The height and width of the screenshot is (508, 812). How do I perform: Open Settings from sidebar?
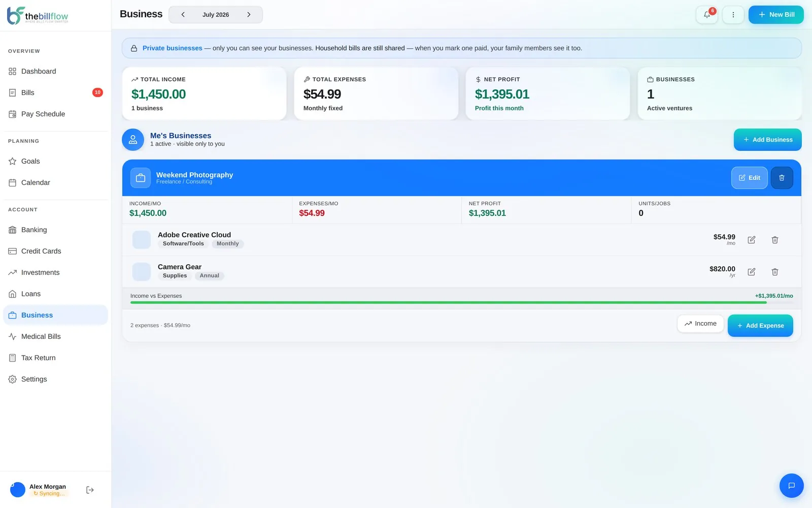(x=55, y=379)
